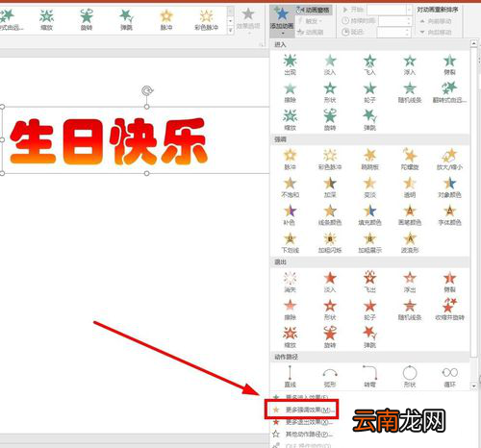Select 旋转 (Swivel) in ribbon animation gallery
The height and width of the screenshot is (448, 481).
point(87,20)
